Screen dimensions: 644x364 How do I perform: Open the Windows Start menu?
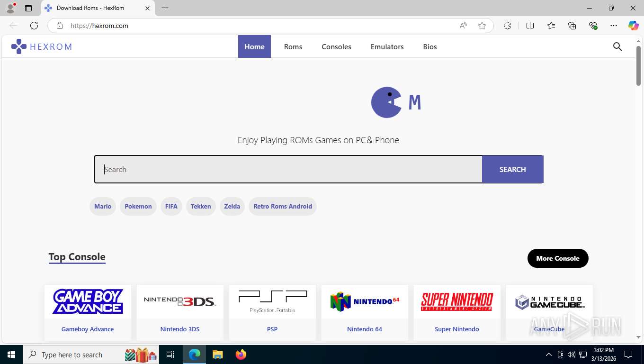point(11,355)
